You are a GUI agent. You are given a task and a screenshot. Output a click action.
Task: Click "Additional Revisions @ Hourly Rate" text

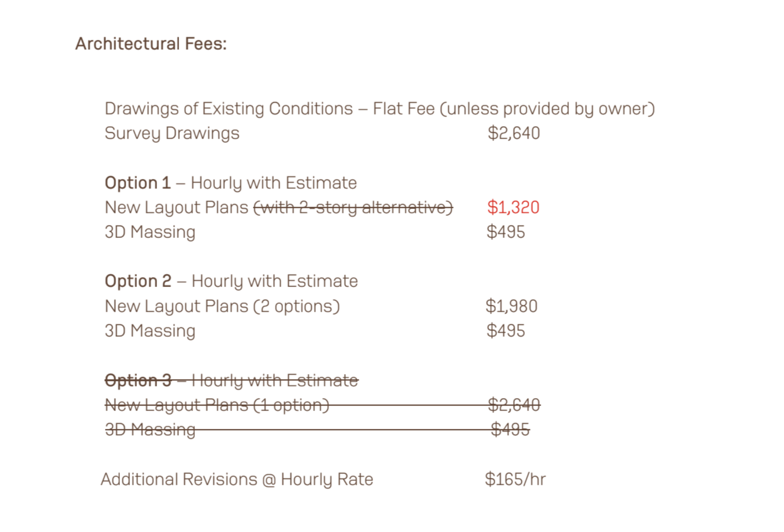(237, 480)
